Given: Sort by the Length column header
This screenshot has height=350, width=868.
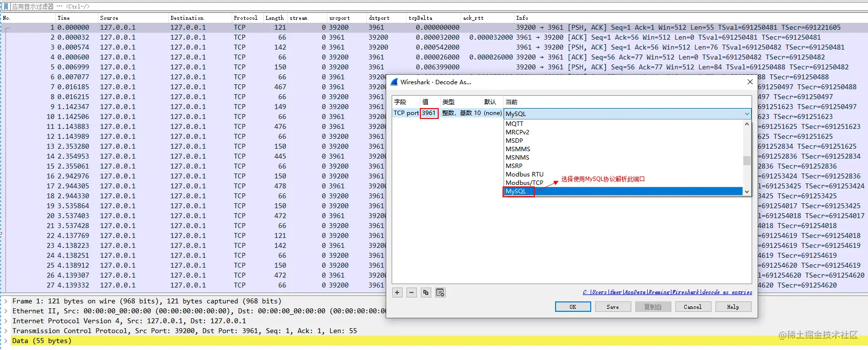Looking at the screenshot, I should coord(275,18).
